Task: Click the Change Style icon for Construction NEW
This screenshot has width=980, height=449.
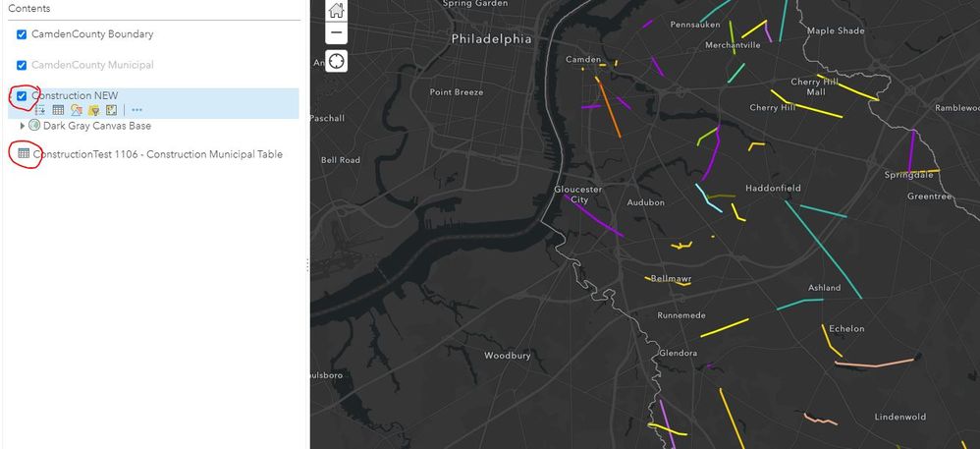Action: click(x=77, y=110)
